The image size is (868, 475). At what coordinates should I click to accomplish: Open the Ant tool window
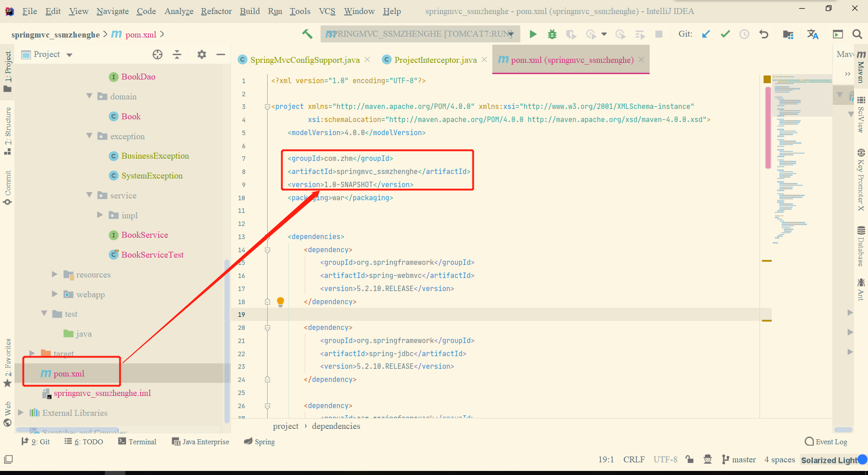861,289
